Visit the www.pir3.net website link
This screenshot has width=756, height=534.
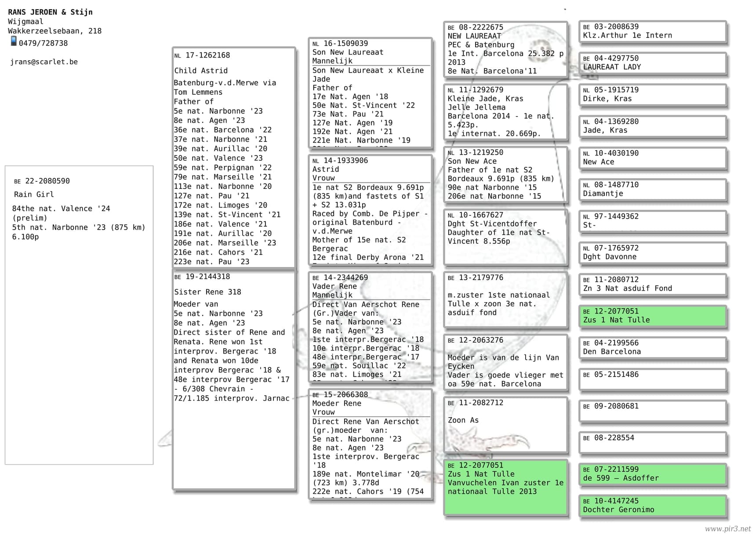tap(727, 529)
